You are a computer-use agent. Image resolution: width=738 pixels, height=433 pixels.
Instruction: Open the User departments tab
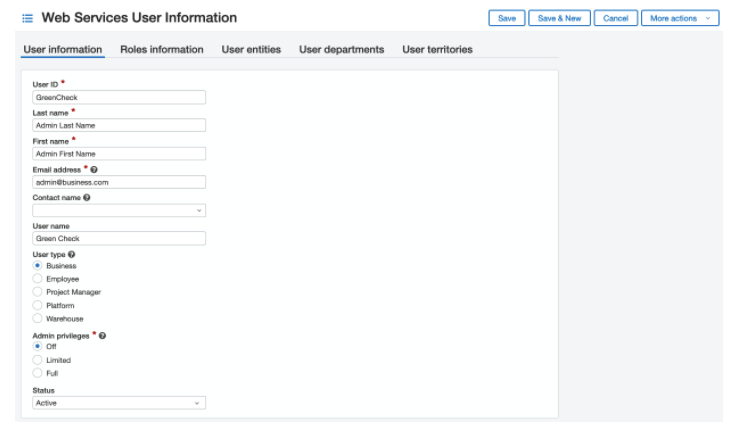pos(342,49)
